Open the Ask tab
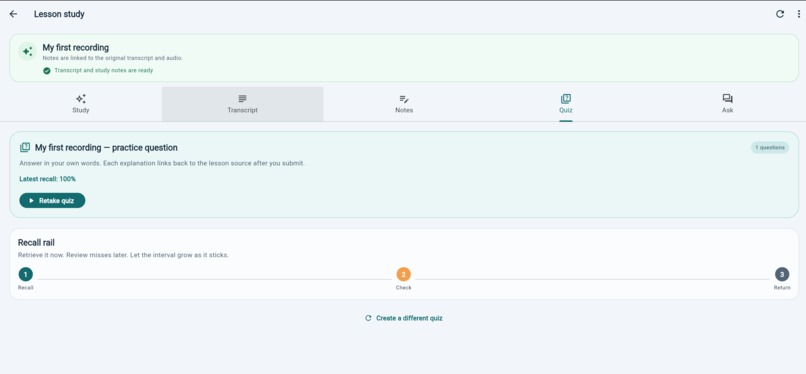The width and height of the screenshot is (806, 374). coord(727,104)
